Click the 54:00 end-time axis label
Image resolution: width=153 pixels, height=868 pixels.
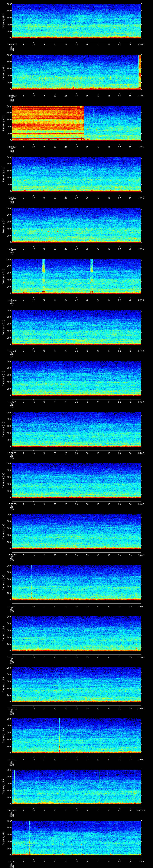pyautogui.click(x=141, y=504)
